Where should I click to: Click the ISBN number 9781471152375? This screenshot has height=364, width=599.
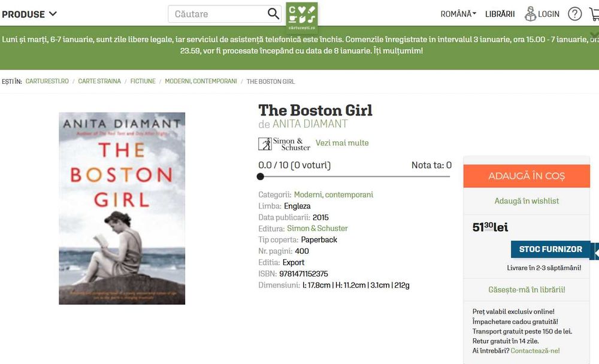(x=303, y=274)
